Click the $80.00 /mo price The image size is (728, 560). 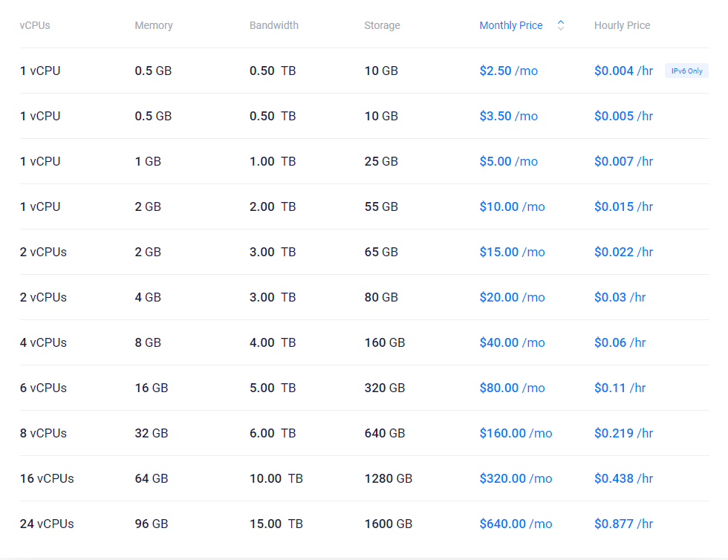click(x=512, y=388)
